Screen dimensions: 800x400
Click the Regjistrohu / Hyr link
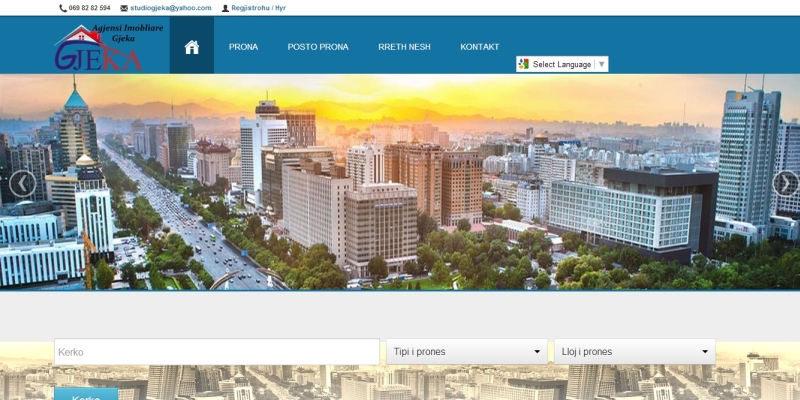(x=259, y=8)
